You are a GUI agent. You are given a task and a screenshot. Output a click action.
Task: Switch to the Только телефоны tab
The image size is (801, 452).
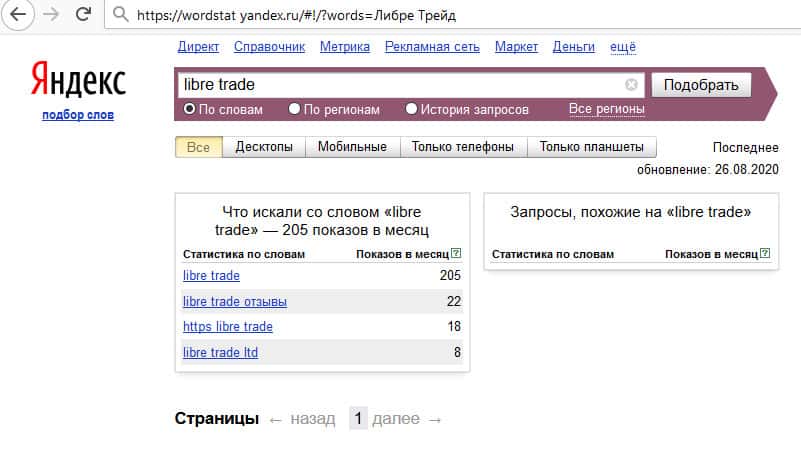point(463,147)
